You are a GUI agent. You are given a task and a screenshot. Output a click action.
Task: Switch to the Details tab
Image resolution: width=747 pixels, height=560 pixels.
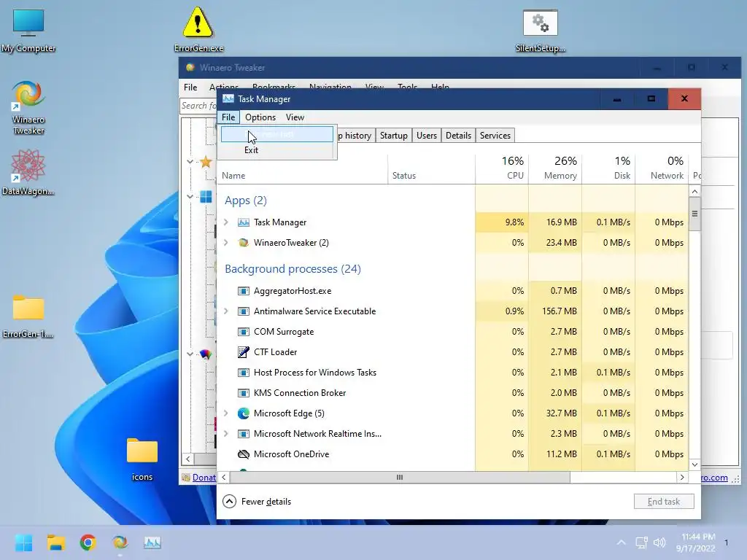(458, 135)
